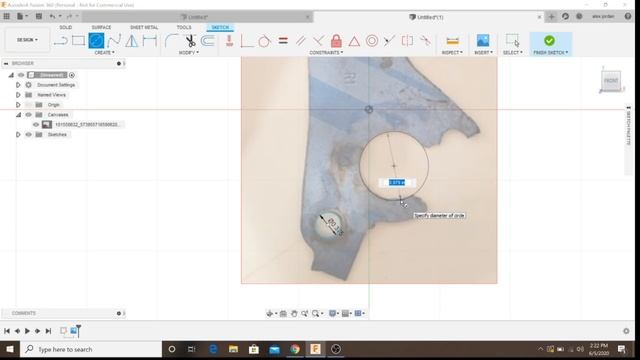Screen dimensions: 640x360
Task: Toggle visibility of the Origin folder
Action: click(29, 105)
